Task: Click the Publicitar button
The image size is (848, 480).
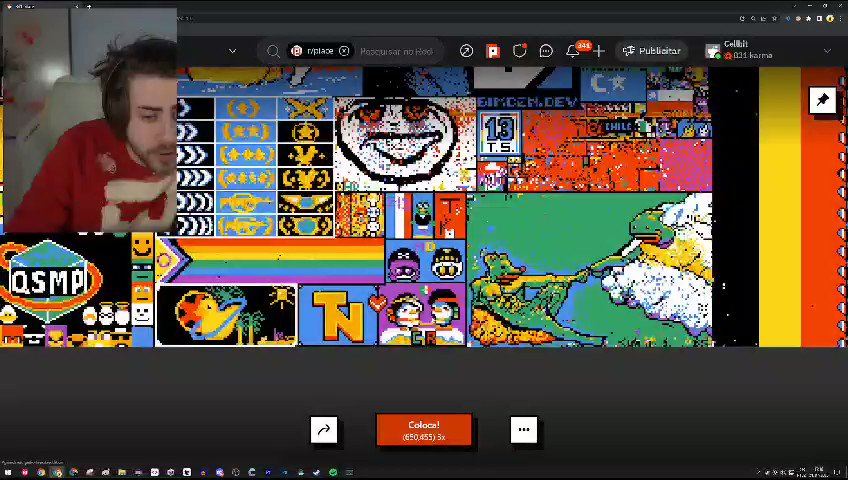Action: [x=651, y=51]
